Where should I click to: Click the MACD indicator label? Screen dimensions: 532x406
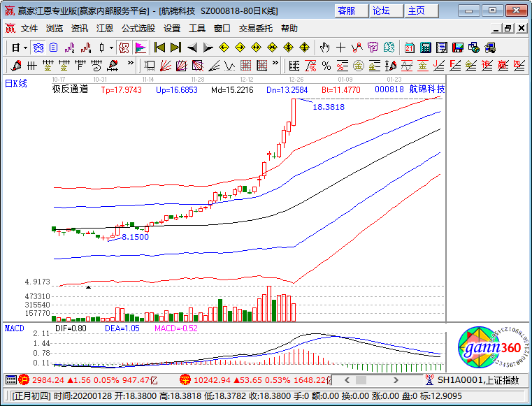point(15,328)
